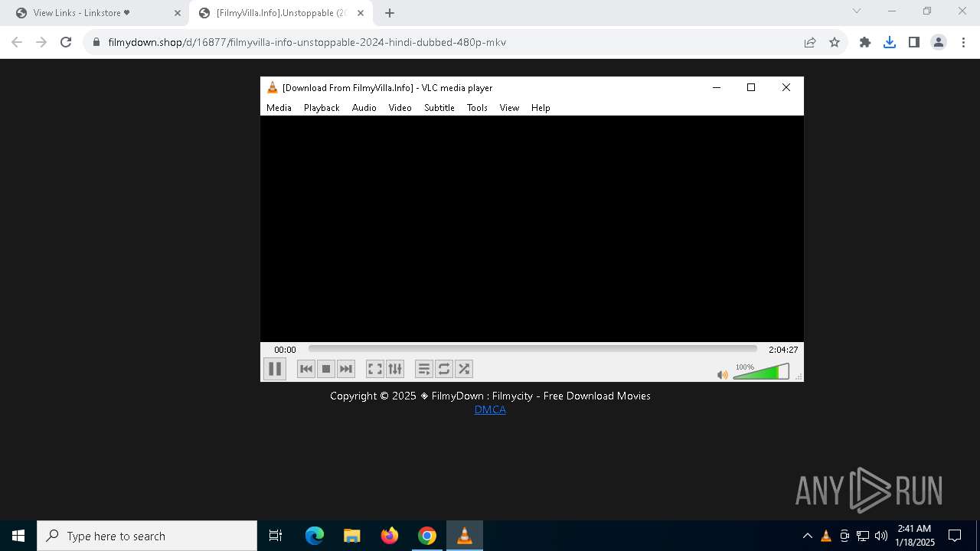Launch Firefox from taskbar
This screenshot has height=551, width=980.
pos(390,536)
